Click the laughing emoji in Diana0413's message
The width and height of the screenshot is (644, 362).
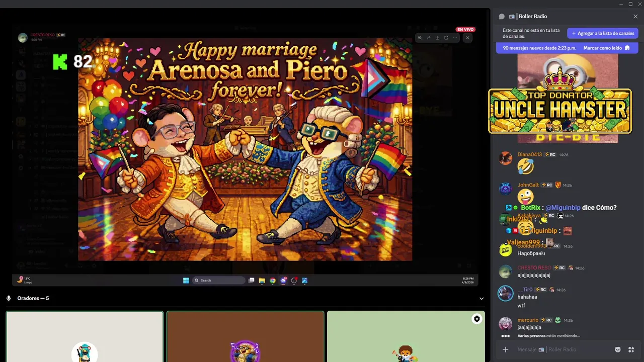point(525,166)
